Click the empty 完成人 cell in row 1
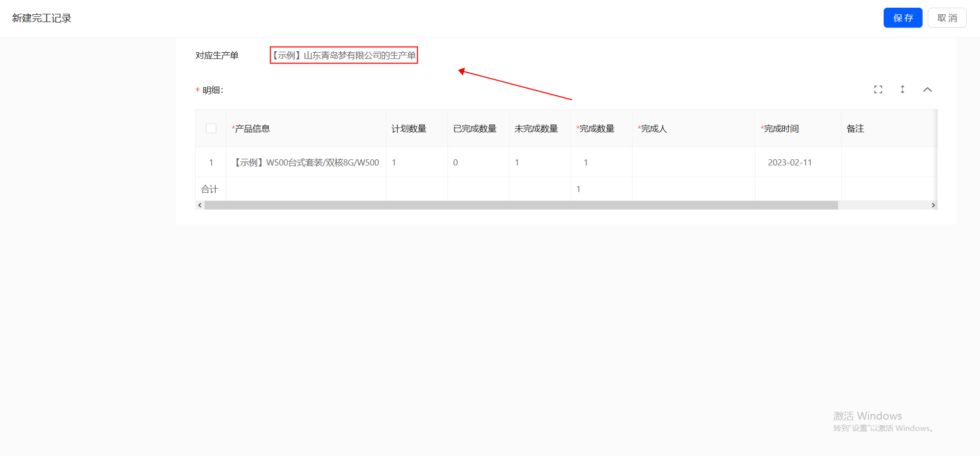The height and width of the screenshot is (456, 980). point(693,162)
